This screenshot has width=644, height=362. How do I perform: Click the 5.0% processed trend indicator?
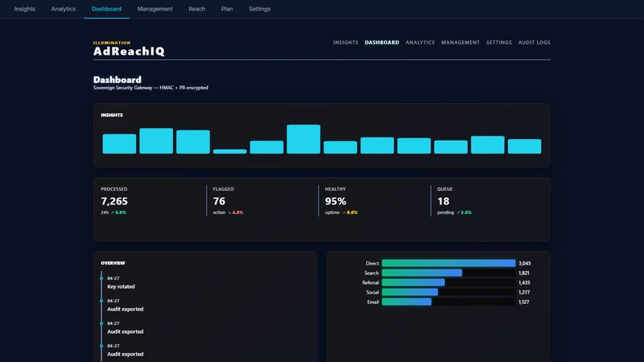(118, 212)
